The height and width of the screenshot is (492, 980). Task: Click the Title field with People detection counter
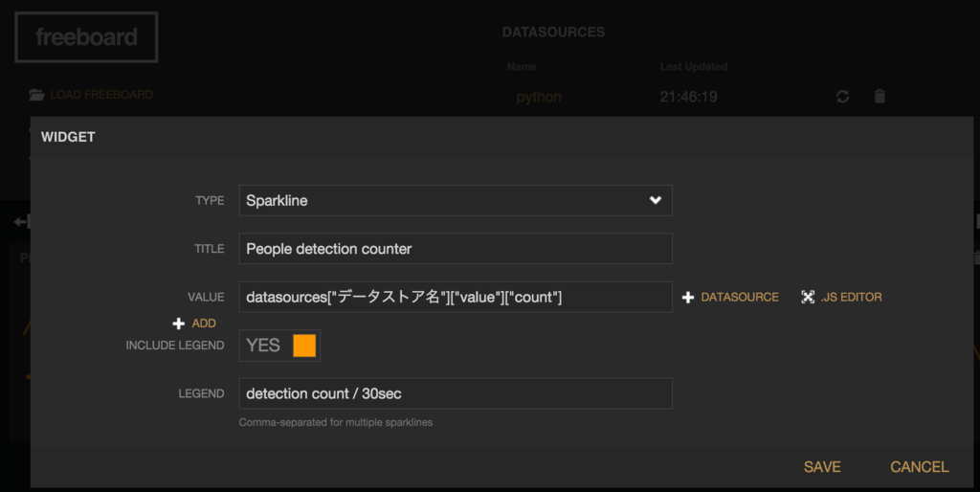coord(455,249)
